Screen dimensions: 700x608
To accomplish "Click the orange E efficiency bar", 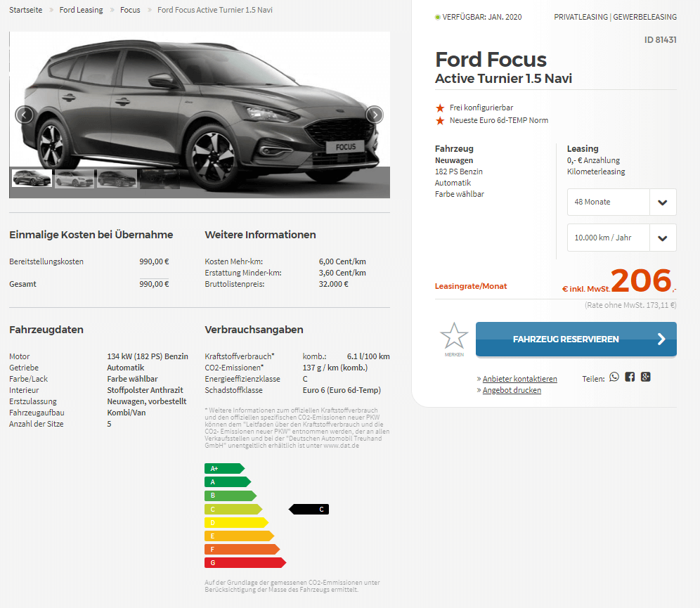I will coord(239,536).
